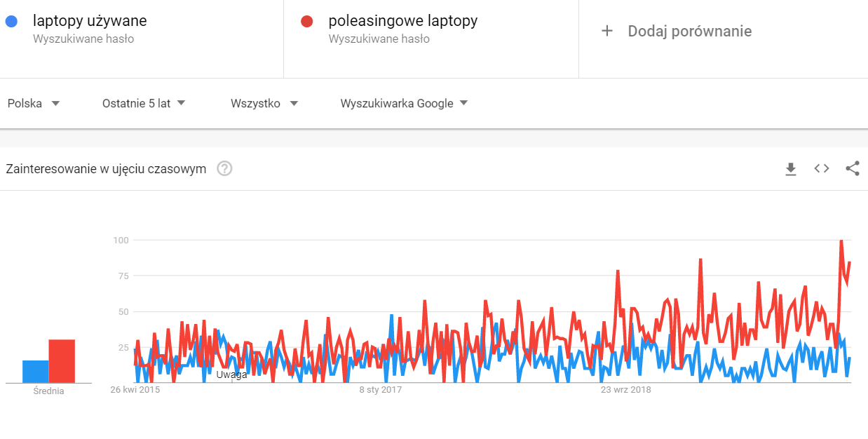Open the Wszystko categories dropdown
Screen dimensions: 868x439
pyautogui.click(x=264, y=104)
